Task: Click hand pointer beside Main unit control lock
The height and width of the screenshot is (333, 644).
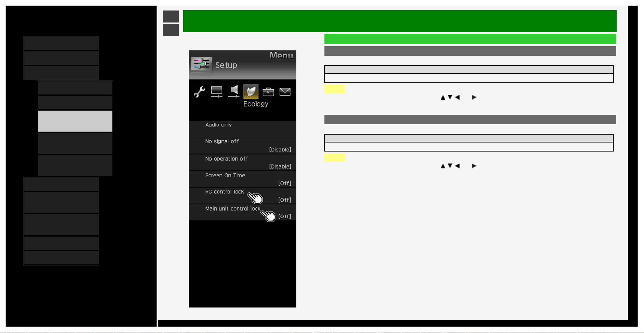Action: pyautogui.click(x=268, y=215)
